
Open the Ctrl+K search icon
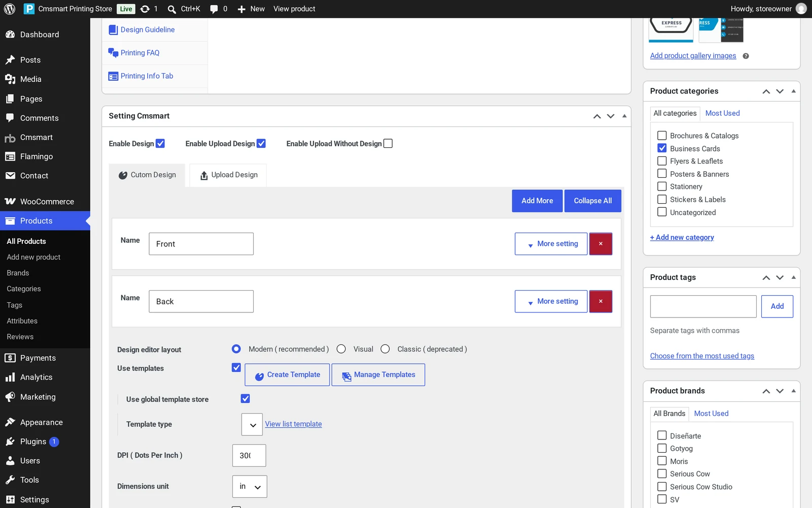pyautogui.click(x=172, y=9)
